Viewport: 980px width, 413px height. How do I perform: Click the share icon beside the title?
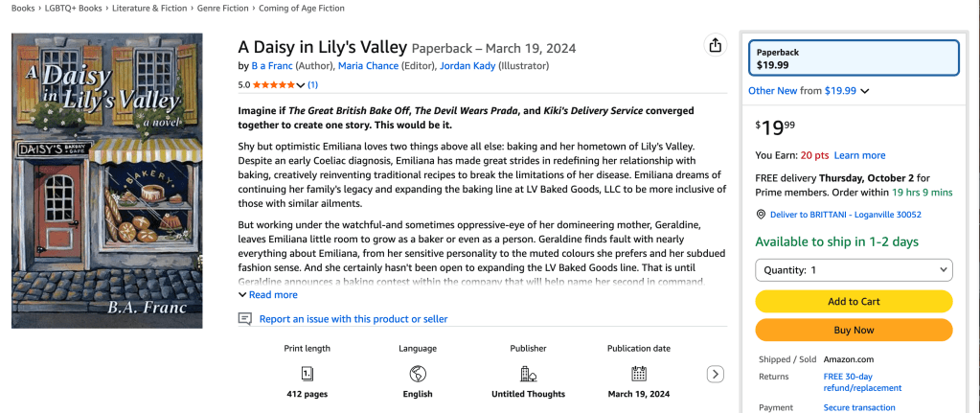tap(715, 46)
